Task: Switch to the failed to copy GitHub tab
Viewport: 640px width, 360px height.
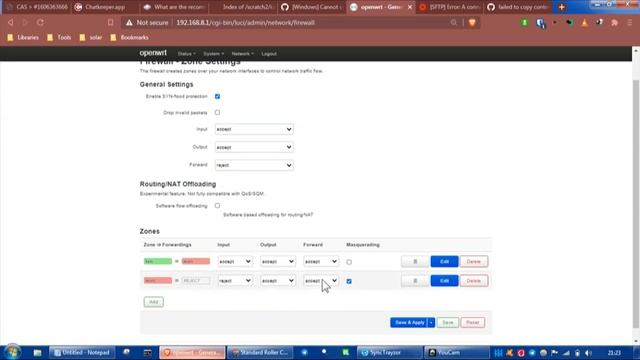Action: click(519, 7)
